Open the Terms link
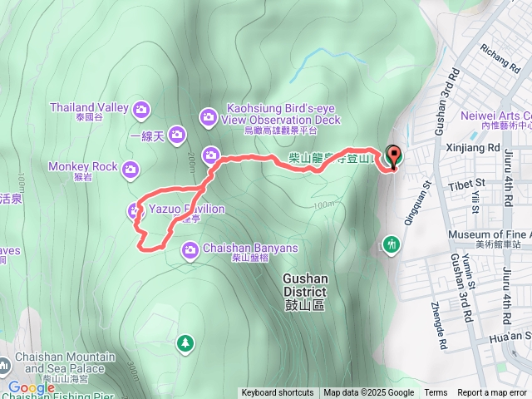 436,393
